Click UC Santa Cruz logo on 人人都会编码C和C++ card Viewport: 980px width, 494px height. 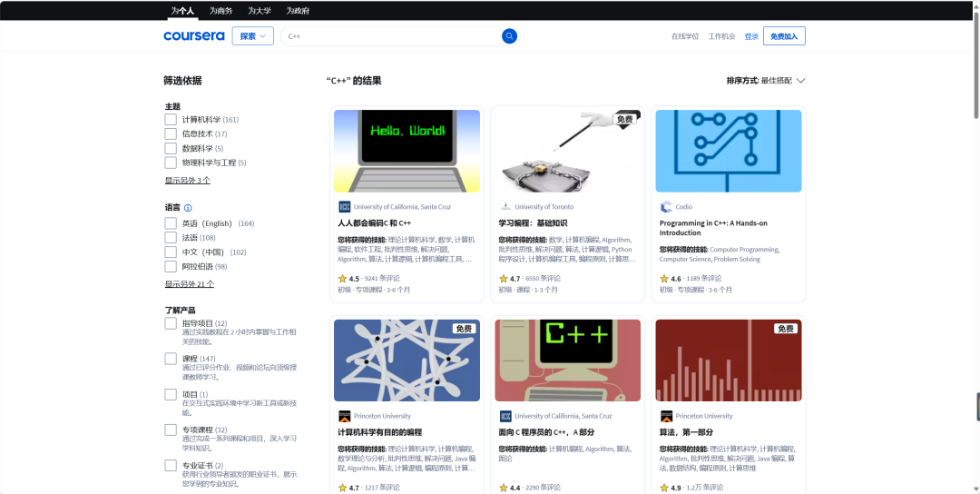(345, 206)
